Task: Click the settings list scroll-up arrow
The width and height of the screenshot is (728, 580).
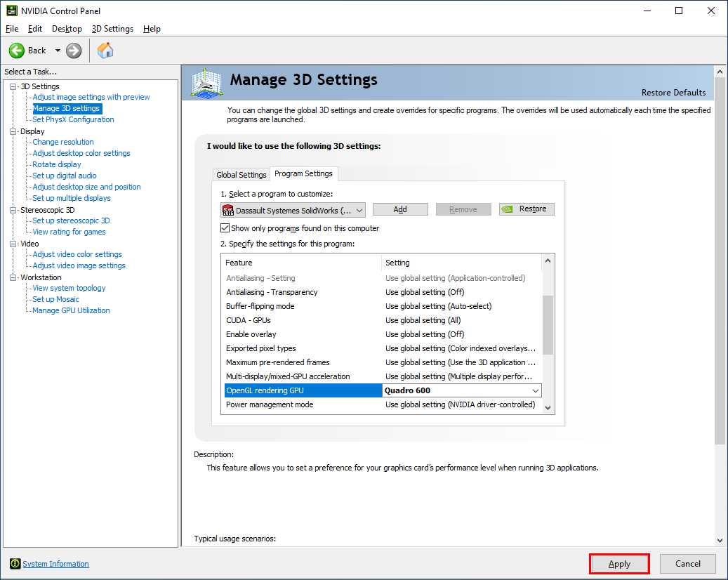Action: 548,261
